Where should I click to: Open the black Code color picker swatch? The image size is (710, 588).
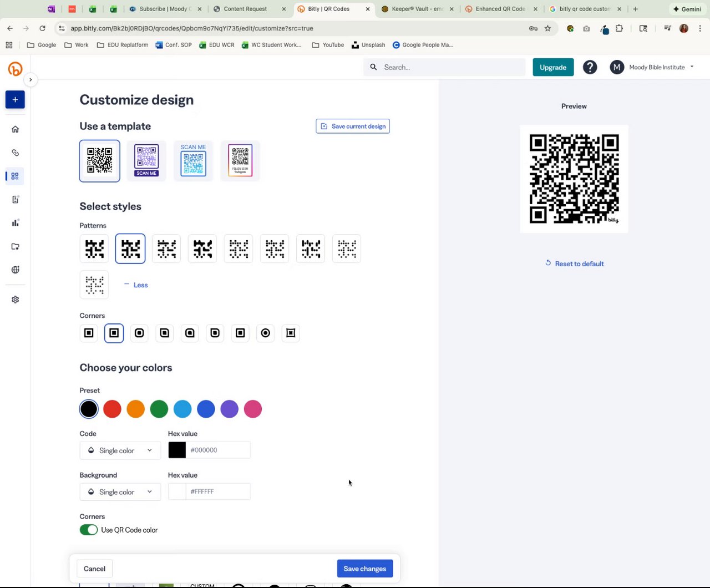pyautogui.click(x=177, y=450)
